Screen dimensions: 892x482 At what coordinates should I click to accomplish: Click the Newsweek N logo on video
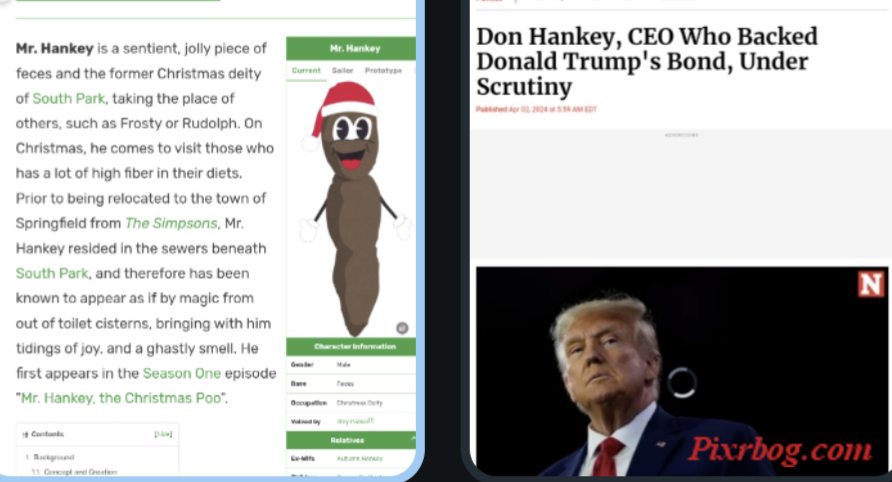click(x=870, y=283)
